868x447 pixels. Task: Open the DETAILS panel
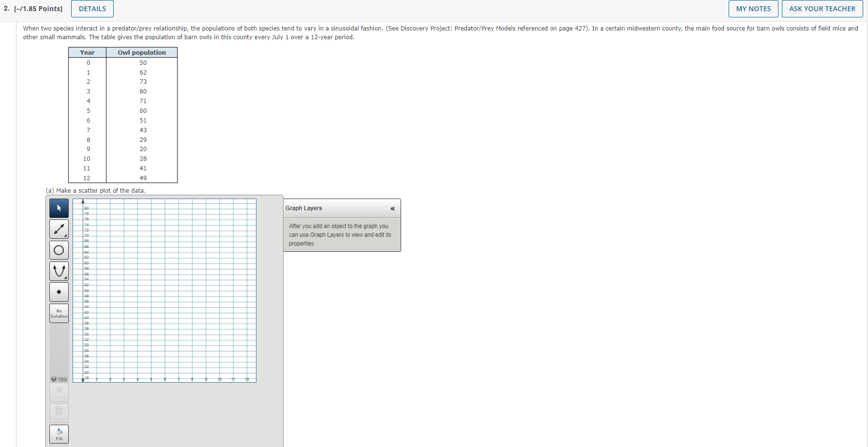coord(92,8)
